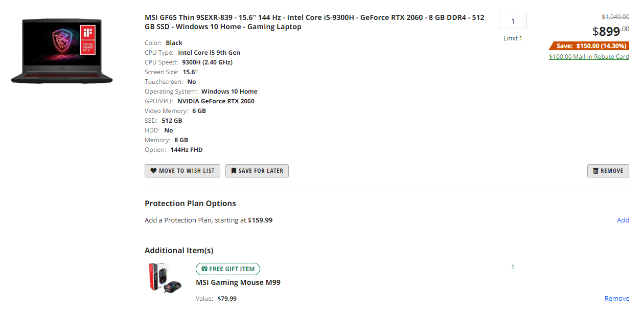Click the Save $150.00 (14.30%) badge

coord(589,46)
